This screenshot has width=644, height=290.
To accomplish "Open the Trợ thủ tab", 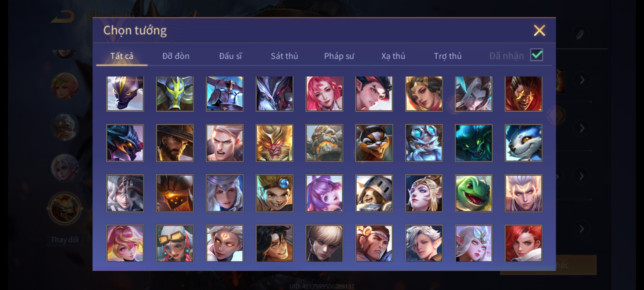I will (x=448, y=56).
